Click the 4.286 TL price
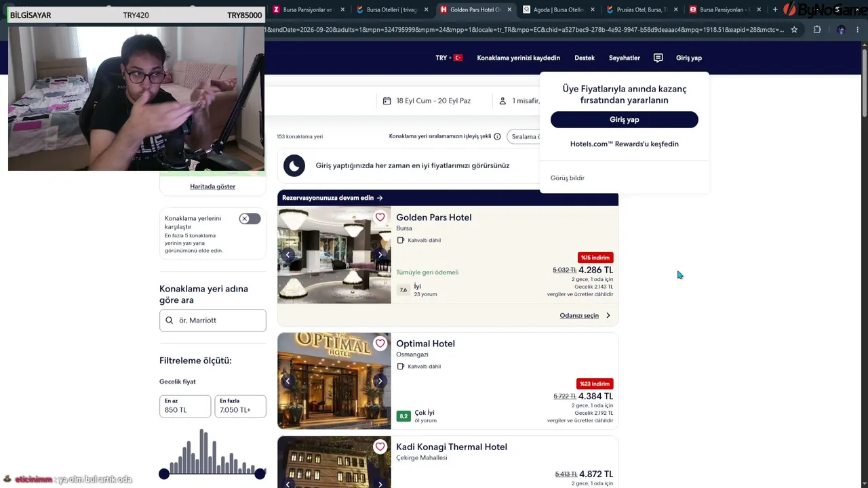 [x=596, y=270]
